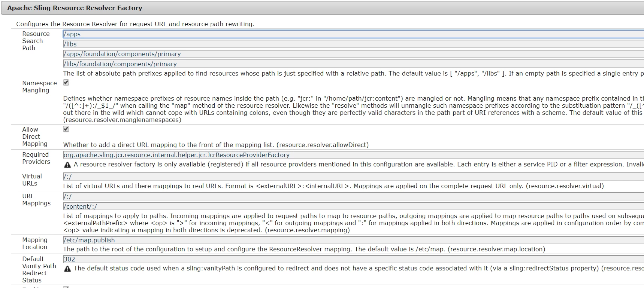This screenshot has width=644, height=288.
Task: Toggle the Namespace Mangling checkbox
Action: [66, 83]
